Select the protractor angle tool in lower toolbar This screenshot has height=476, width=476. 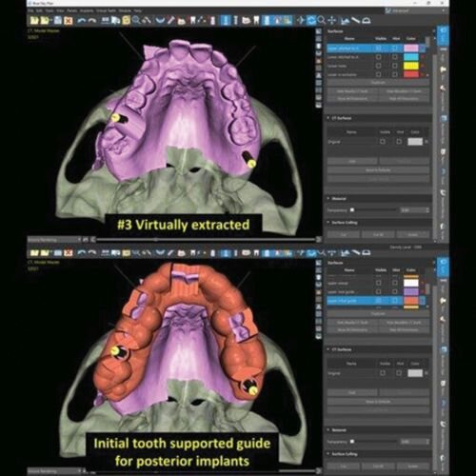(367, 253)
